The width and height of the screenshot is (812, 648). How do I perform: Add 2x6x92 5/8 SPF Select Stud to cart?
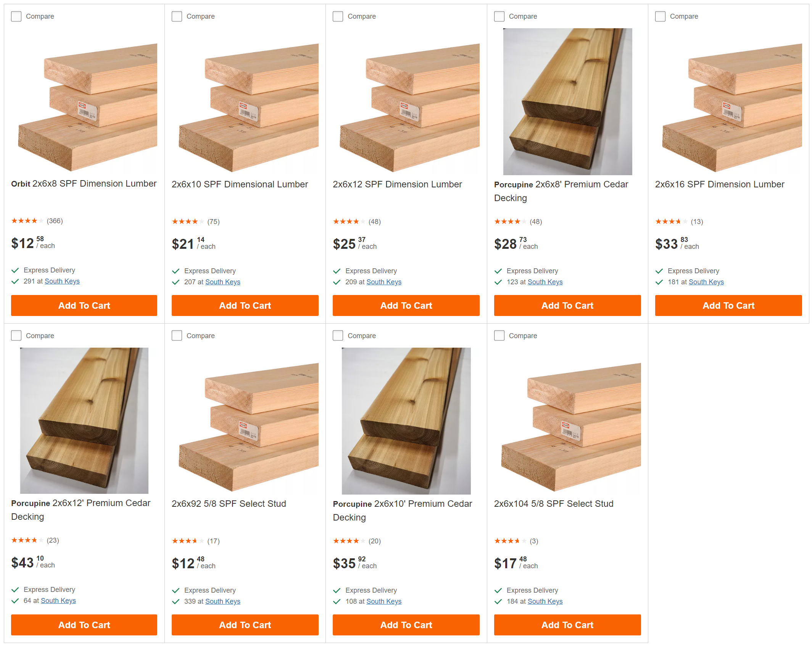tap(245, 625)
